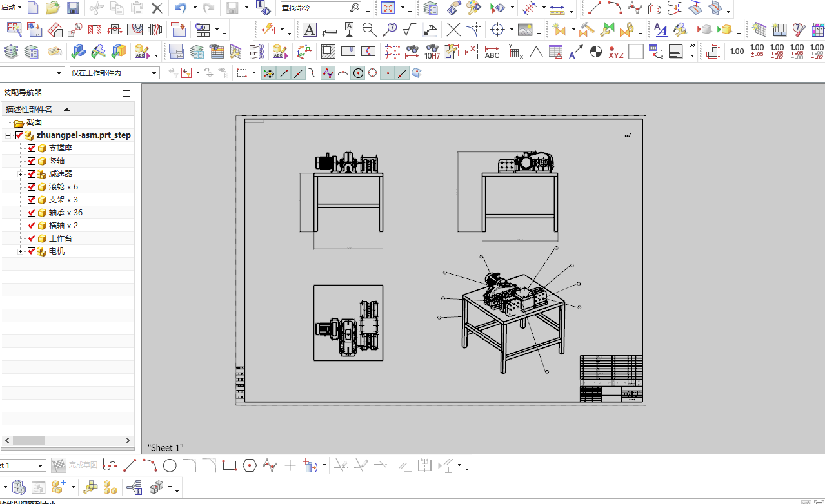
Task: Click inside the 查找命令 search field
Action: coord(315,8)
